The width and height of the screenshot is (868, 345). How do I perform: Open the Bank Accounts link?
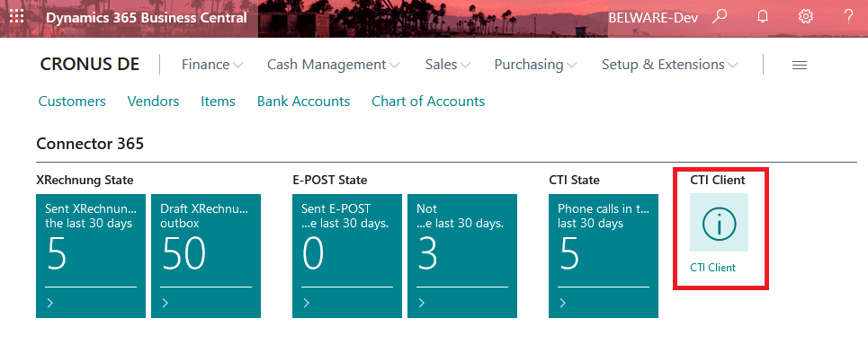pos(303,102)
